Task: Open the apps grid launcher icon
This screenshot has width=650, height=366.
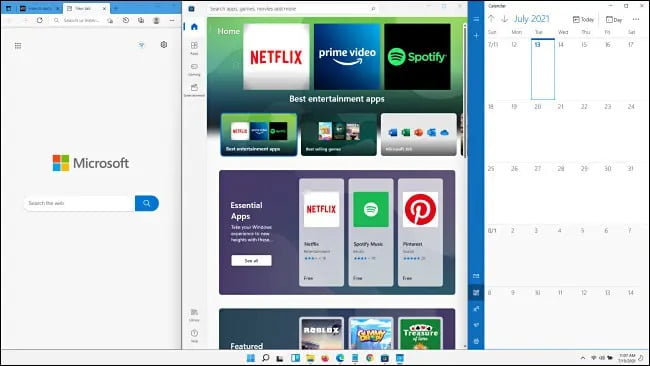Action: click(18, 46)
